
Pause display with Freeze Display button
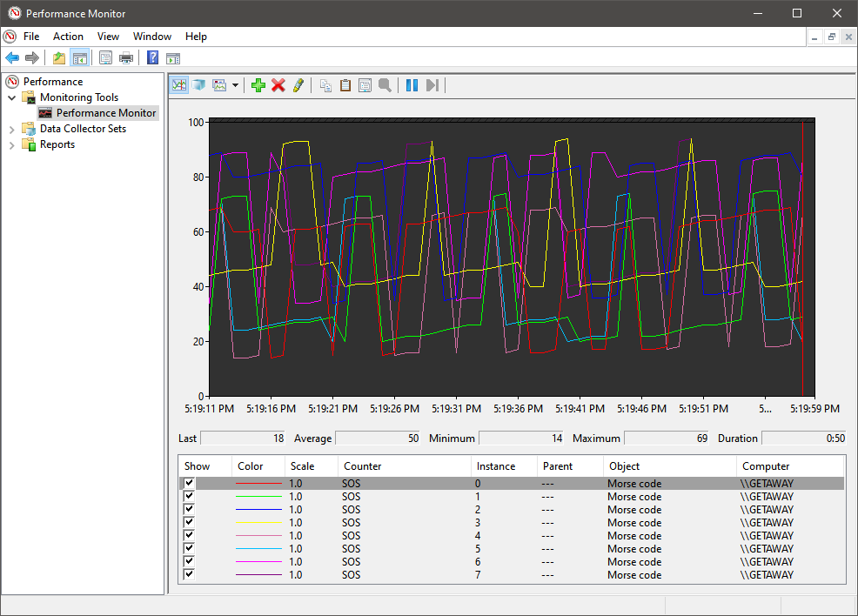412,85
